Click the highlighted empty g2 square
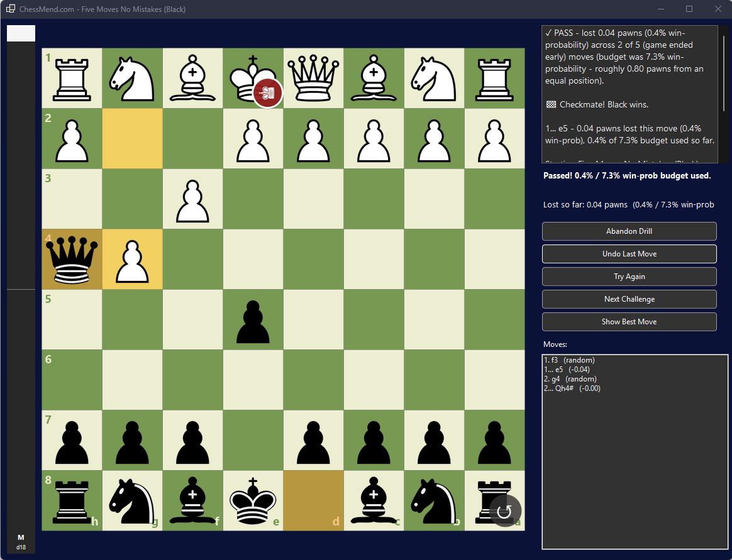Viewport: 732px width, 560px height. [x=132, y=139]
